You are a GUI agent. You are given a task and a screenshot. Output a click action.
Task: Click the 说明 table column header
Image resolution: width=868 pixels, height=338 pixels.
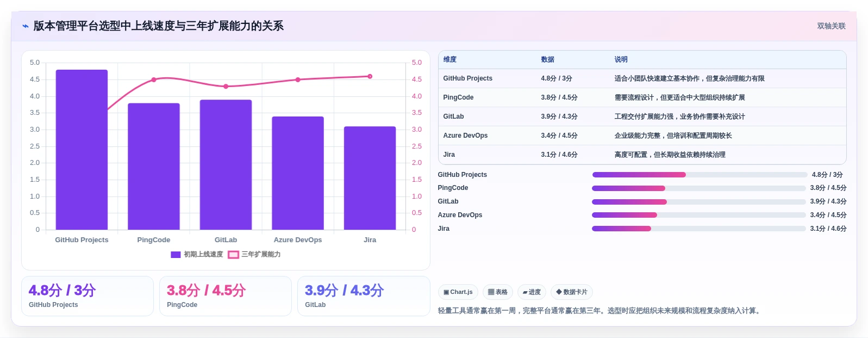(621, 59)
